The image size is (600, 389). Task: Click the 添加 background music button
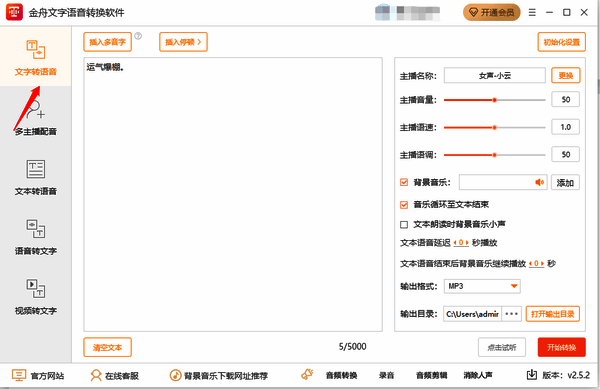pyautogui.click(x=565, y=182)
